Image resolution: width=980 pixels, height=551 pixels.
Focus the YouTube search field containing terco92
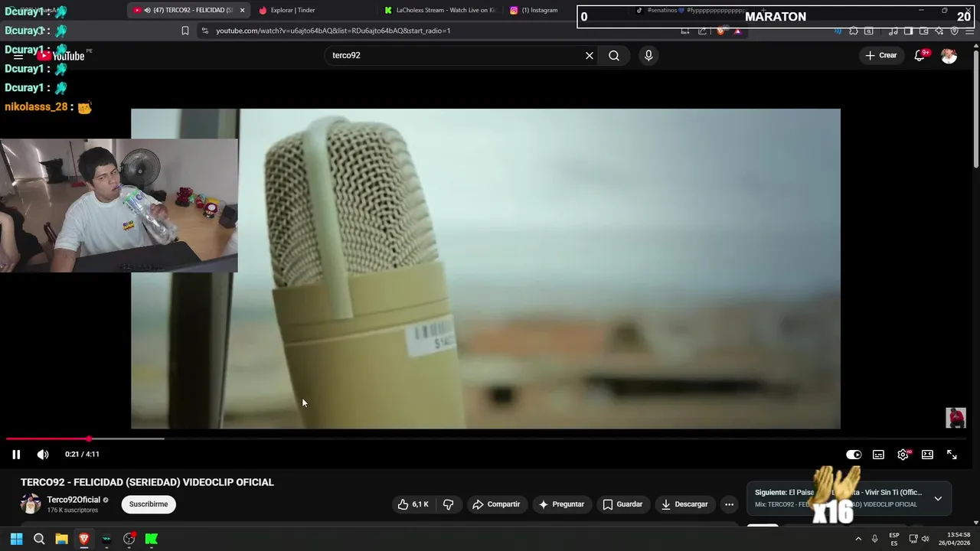[x=456, y=55]
